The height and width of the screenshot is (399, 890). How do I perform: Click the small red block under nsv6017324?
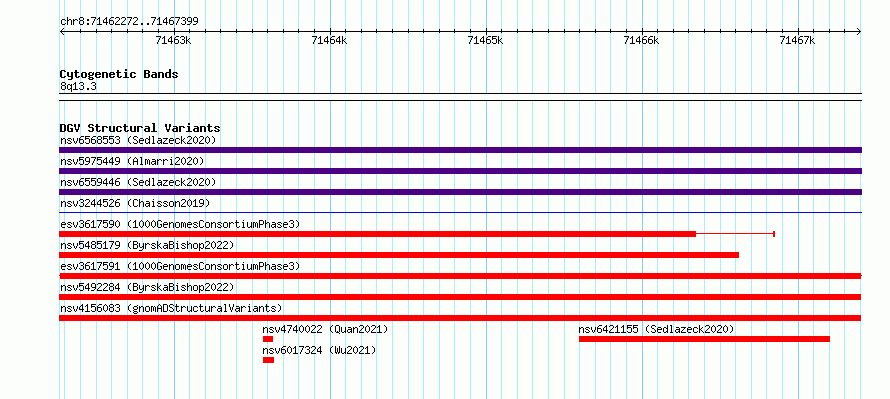pos(268,360)
